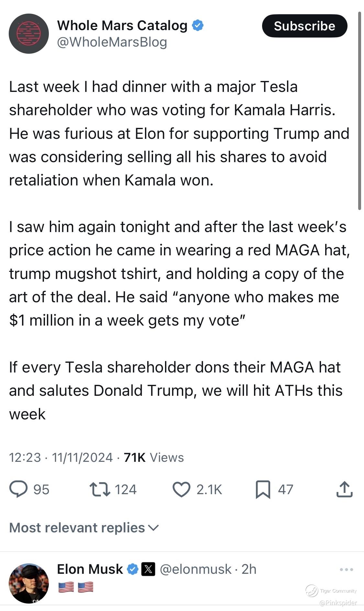
Task: Open the share upload icon
Action: tap(344, 489)
